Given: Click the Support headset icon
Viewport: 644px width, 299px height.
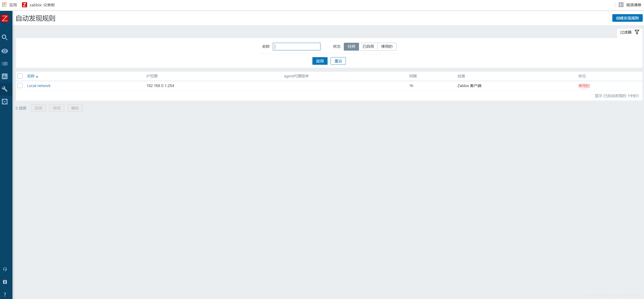Looking at the screenshot, I should pos(5,269).
